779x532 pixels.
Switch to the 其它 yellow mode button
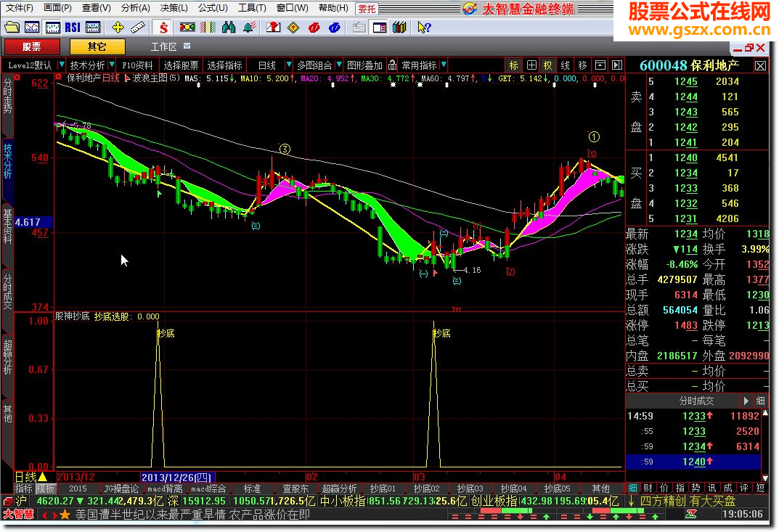[x=97, y=46]
